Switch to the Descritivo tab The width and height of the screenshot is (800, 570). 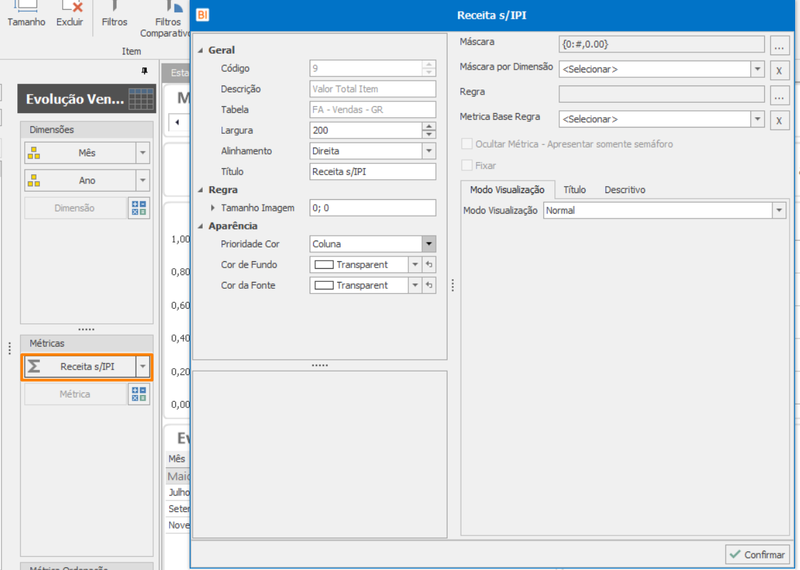(625, 190)
